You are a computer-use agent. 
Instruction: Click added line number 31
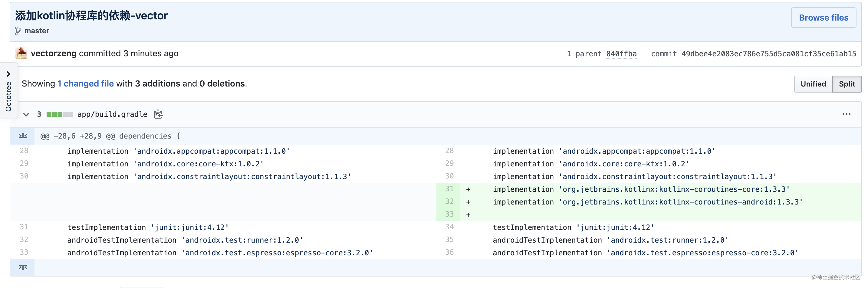pos(449,189)
